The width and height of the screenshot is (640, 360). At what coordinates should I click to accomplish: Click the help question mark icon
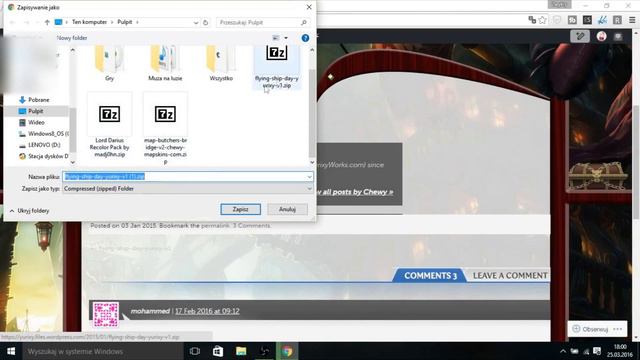(305, 38)
